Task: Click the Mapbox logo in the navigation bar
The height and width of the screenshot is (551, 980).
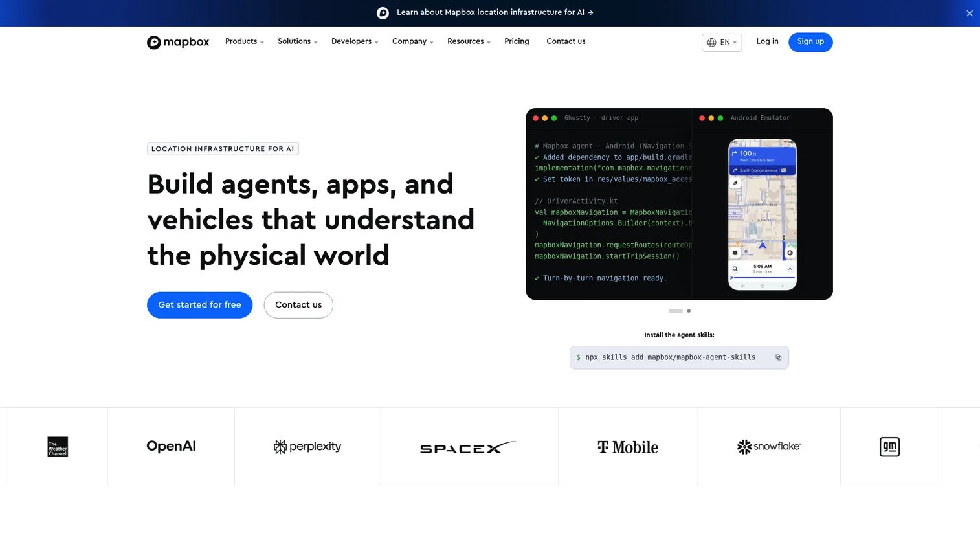Action: click(x=178, y=42)
